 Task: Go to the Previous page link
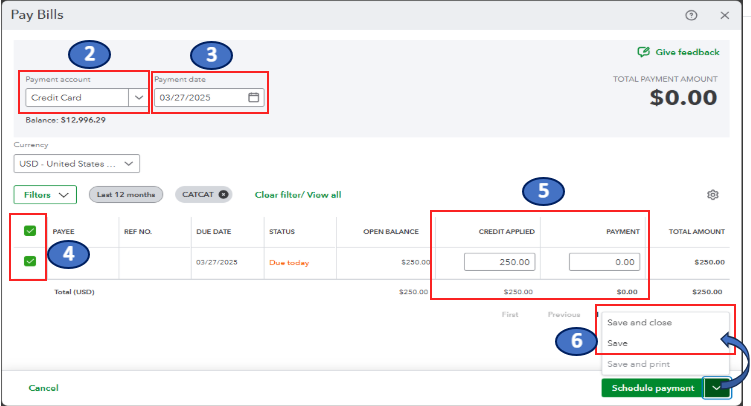(564, 315)
